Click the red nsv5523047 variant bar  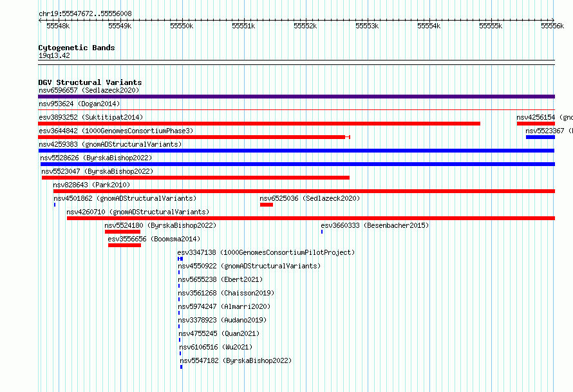click(196, 178)
